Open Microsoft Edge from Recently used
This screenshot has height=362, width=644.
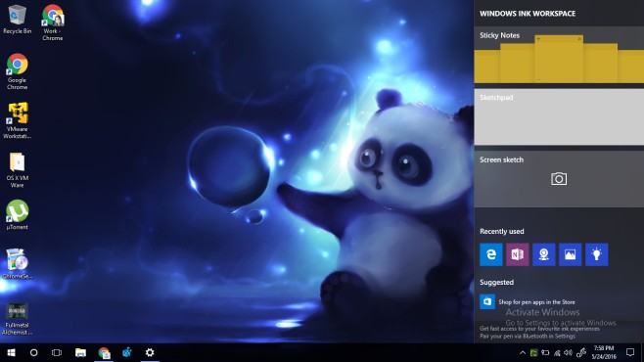[491, 254]
